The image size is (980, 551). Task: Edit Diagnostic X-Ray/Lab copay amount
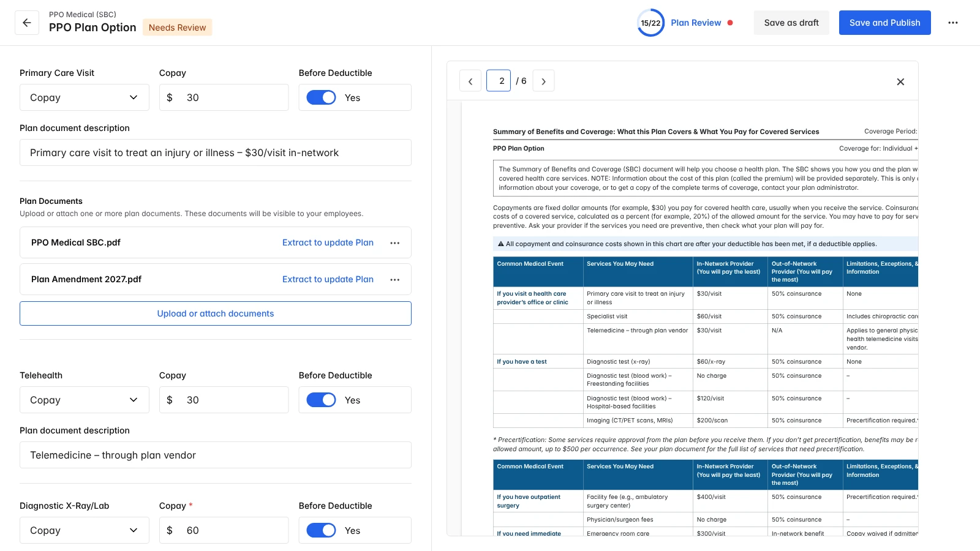(x=224, y=530)
